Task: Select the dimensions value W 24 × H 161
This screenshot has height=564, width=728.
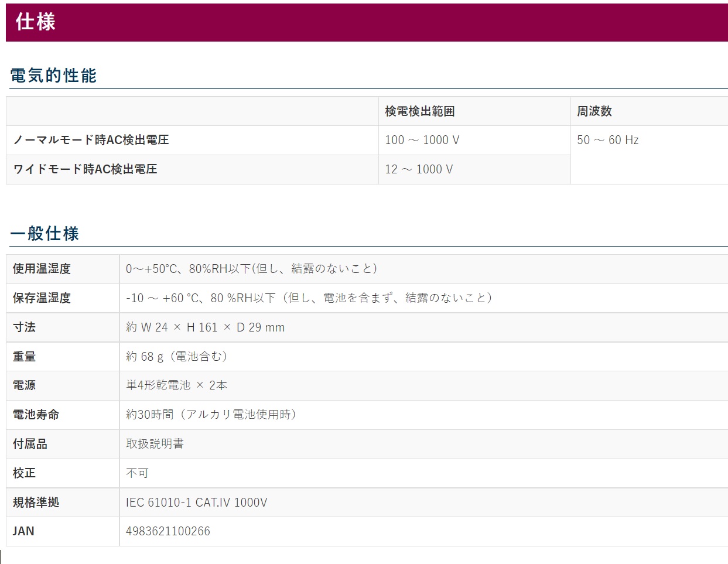Action: [205, 327]
